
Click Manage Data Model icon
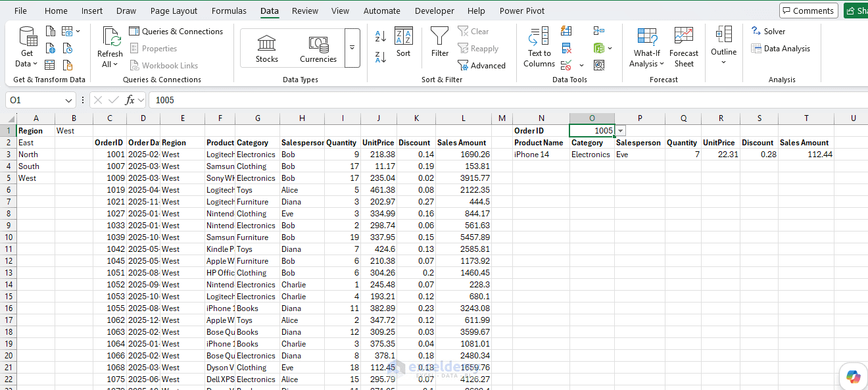[x=598, y=65]
